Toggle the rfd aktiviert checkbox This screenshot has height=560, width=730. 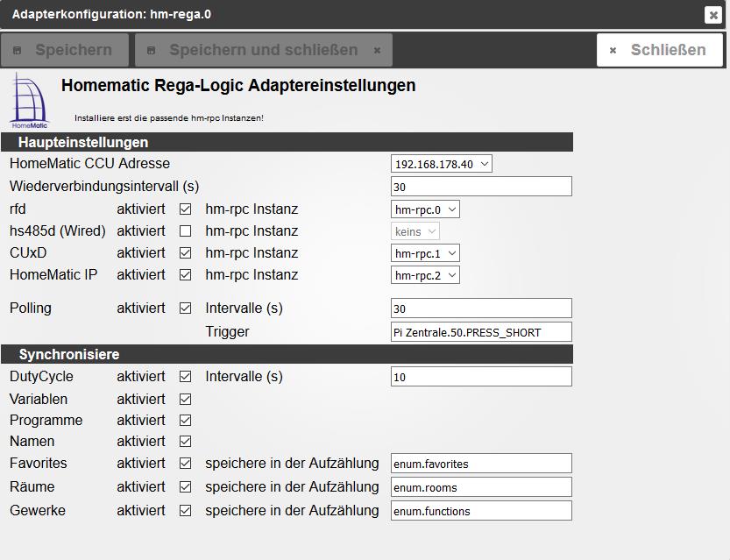tap(185, 209)
